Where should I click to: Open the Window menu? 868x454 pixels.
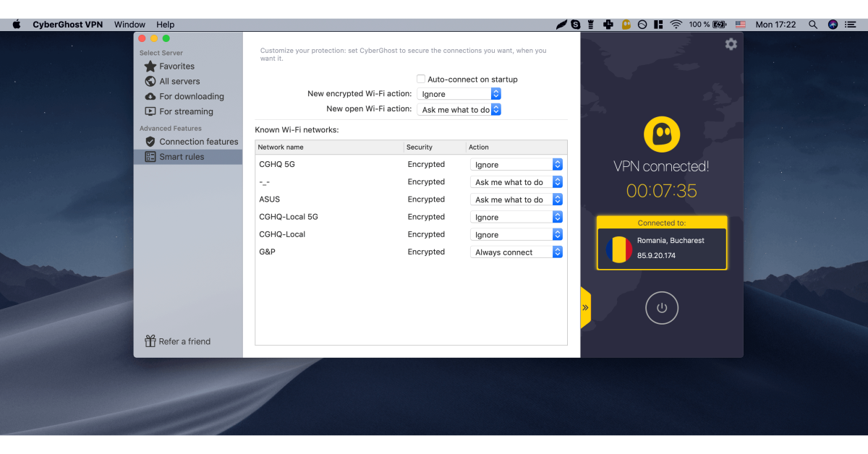click(x=129, y=25)
